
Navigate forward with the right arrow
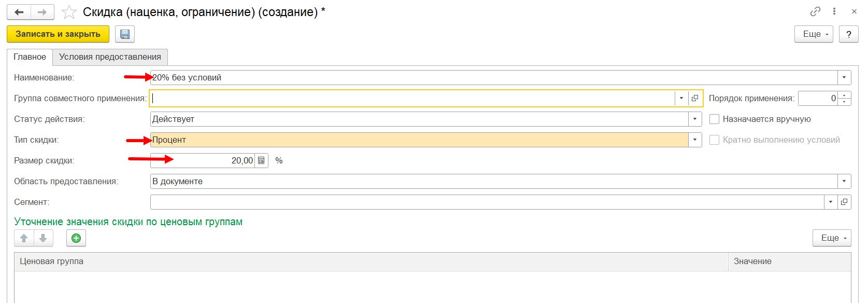coord(42,12)
